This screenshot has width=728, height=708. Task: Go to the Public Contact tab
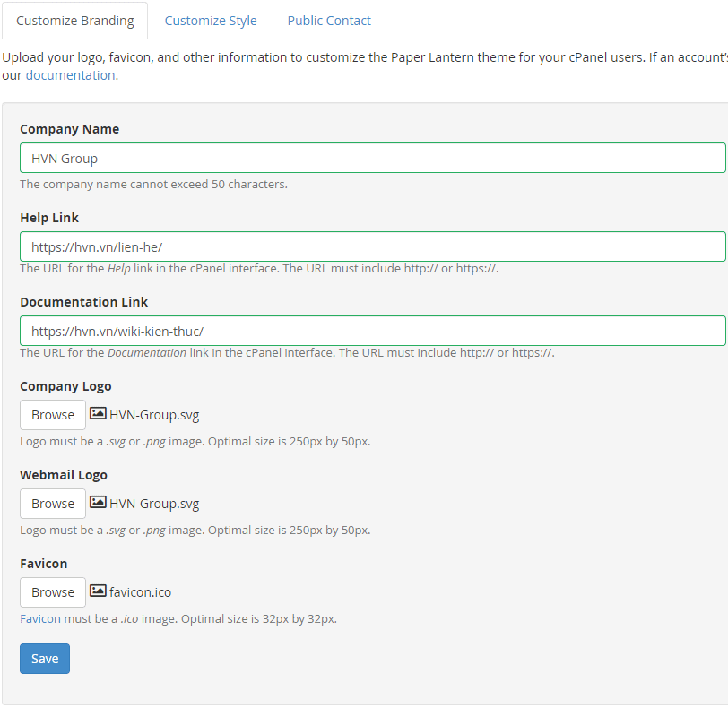(x=329, y=21)
